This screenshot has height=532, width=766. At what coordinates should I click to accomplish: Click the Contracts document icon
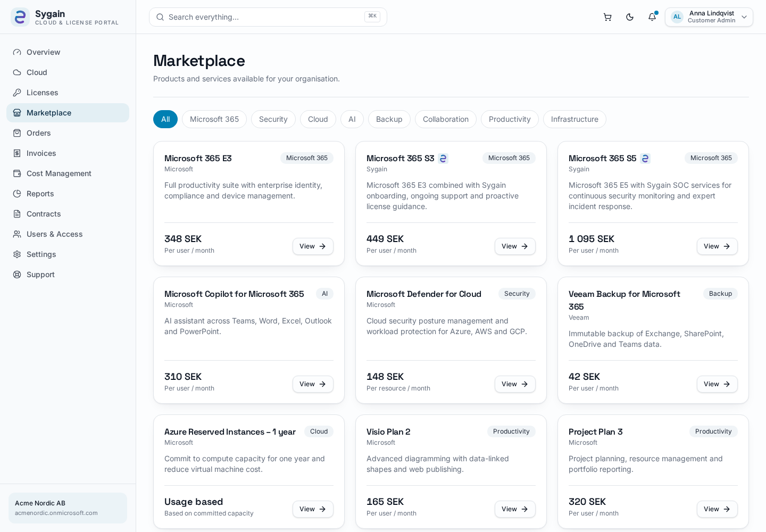(17, 214)
